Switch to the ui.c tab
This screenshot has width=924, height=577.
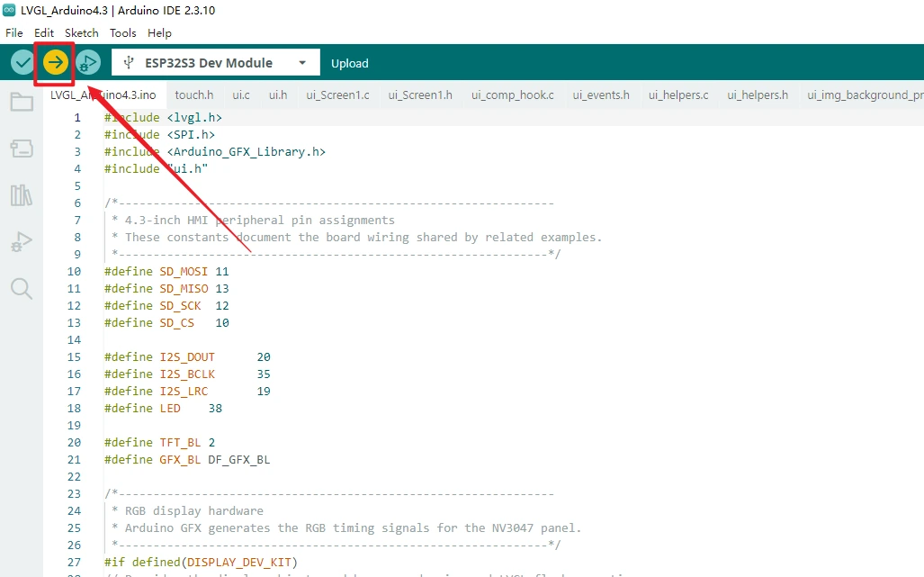[x=241, y=95]
